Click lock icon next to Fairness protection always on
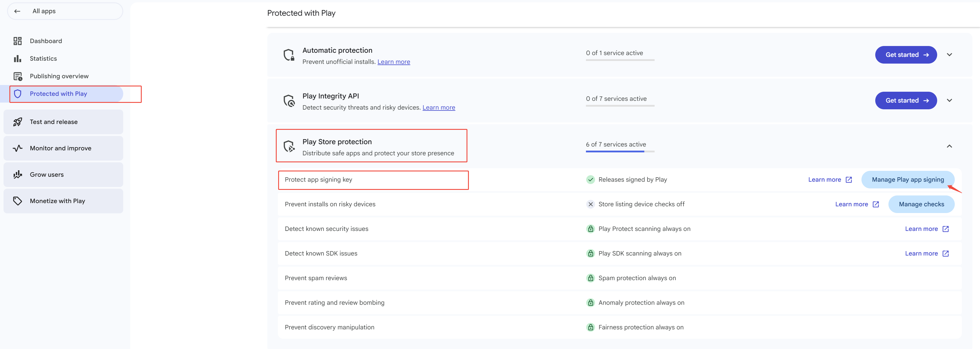Viewport: 980px width, 349px height. [590, 327]
